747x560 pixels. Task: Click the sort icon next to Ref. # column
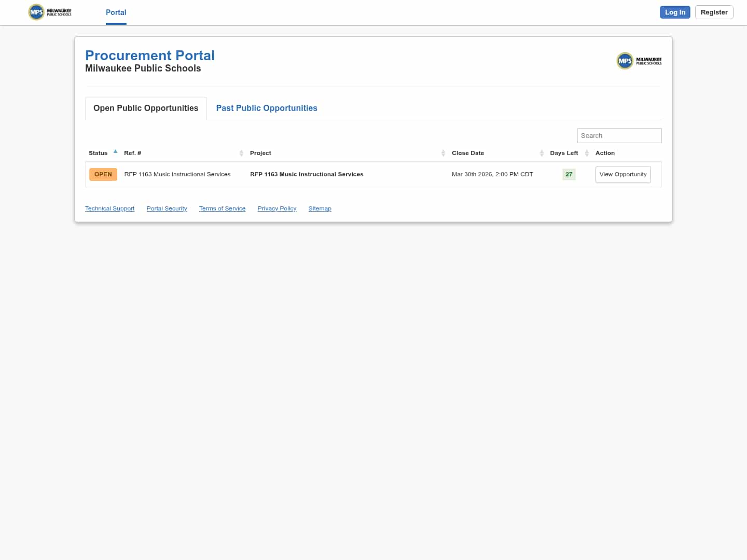tap(241, 153)
